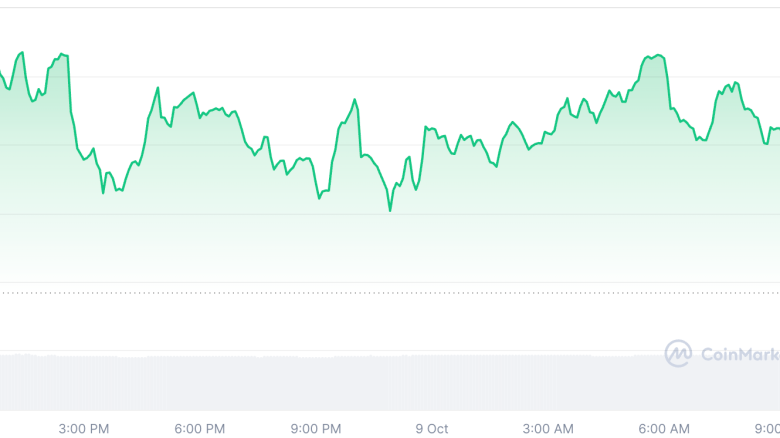Click the 9 Oct date axis label
780x438 pixels.
(x=432, y=429)
